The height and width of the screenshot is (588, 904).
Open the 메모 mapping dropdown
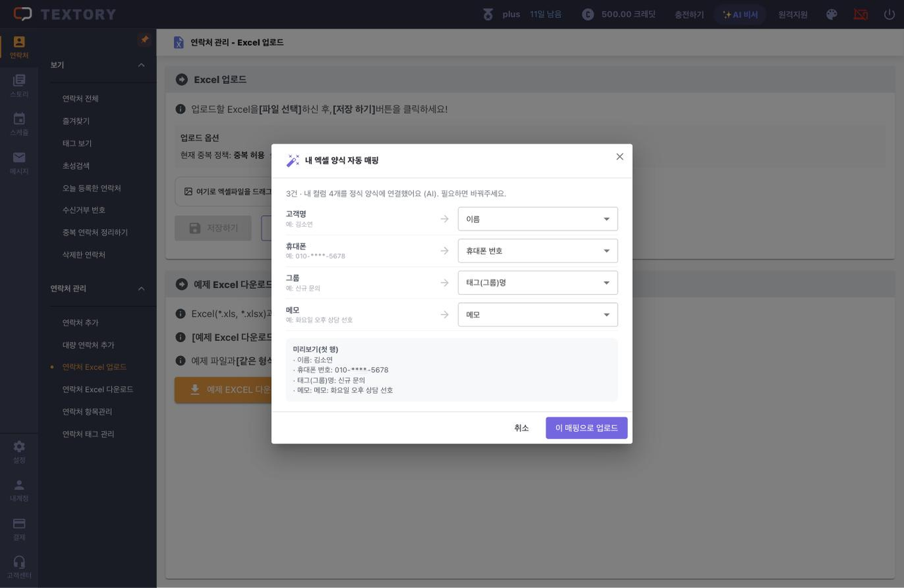(x=538, y=314)
